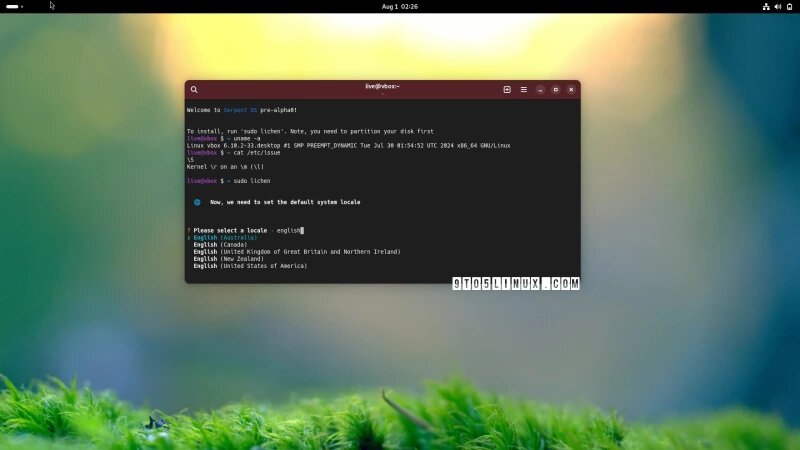The width and height of the screenshot is (800, 450).
Task: Open a new terminal tab
Action: point(507,89)
